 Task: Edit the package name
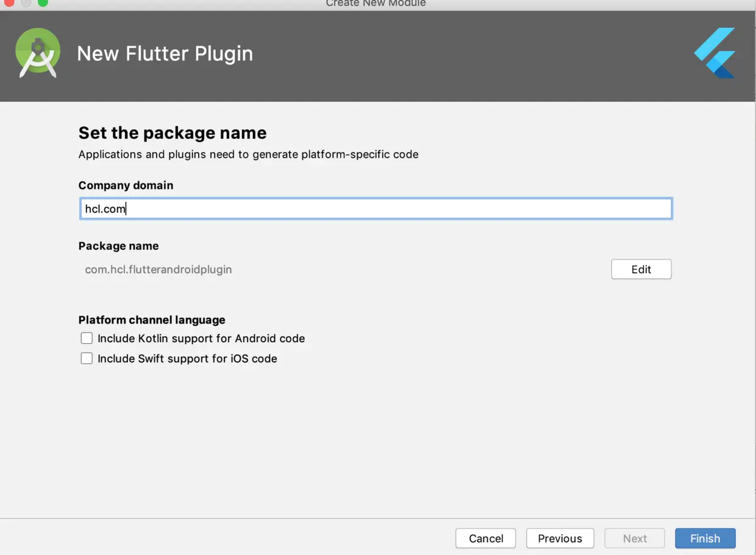pos(641,269)
